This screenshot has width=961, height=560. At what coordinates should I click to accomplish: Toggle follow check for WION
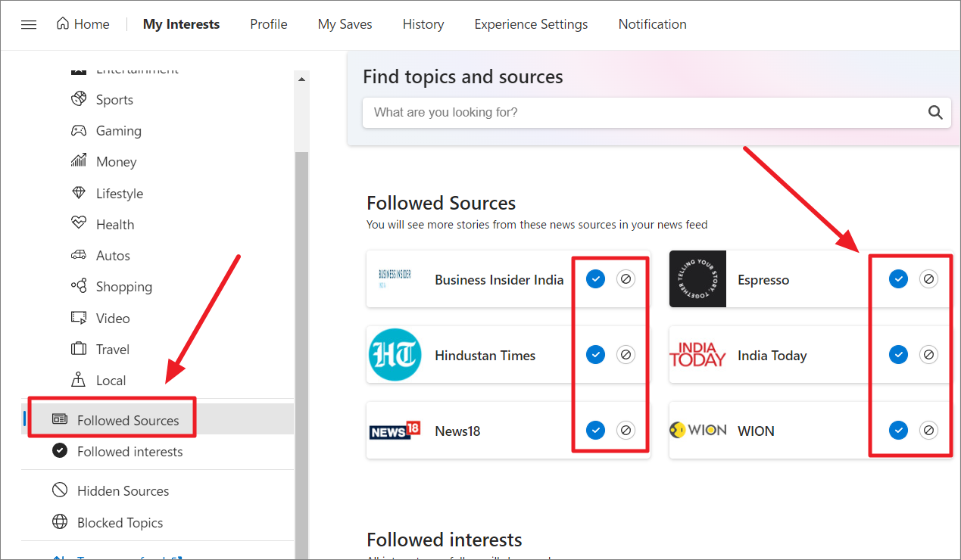click(x=899, y=431)
